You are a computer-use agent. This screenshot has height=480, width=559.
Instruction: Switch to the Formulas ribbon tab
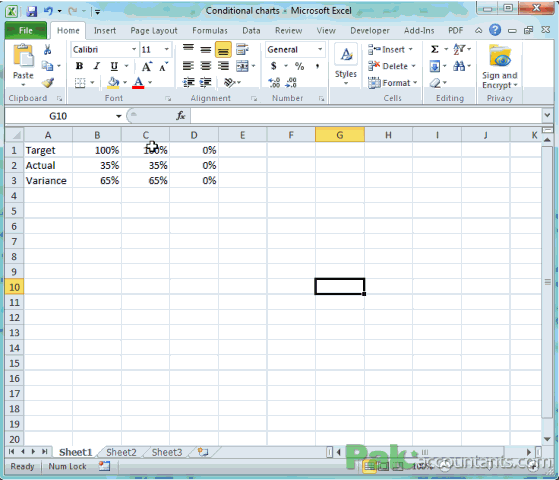[x=210, y=31]
